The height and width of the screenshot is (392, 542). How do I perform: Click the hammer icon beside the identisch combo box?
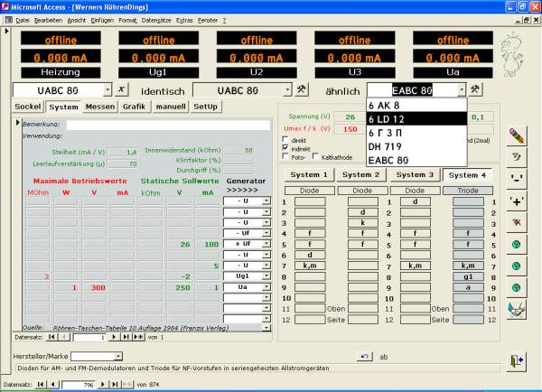point(301,89)
